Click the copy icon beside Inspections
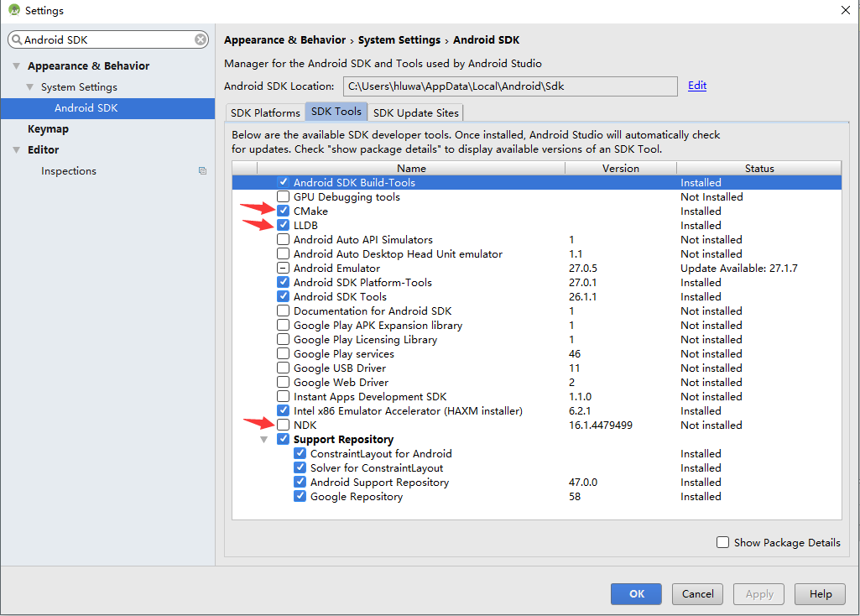860x616 pixels. 202,171
